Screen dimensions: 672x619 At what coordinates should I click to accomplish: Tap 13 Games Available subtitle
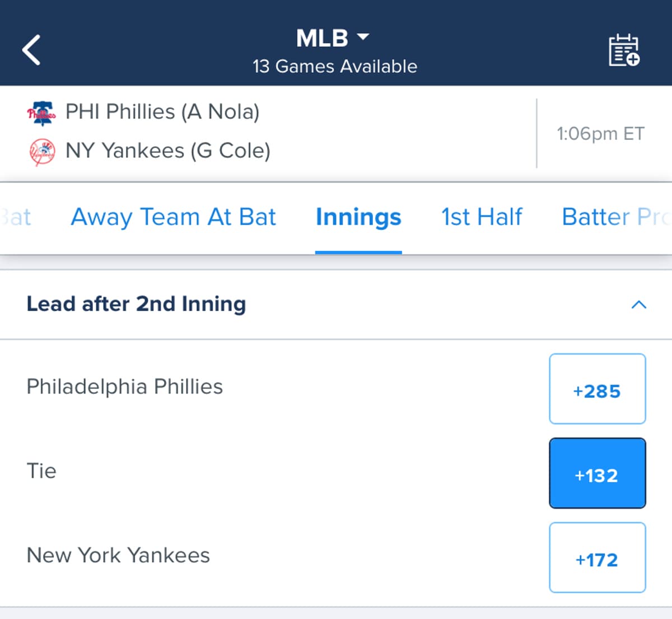334,67
